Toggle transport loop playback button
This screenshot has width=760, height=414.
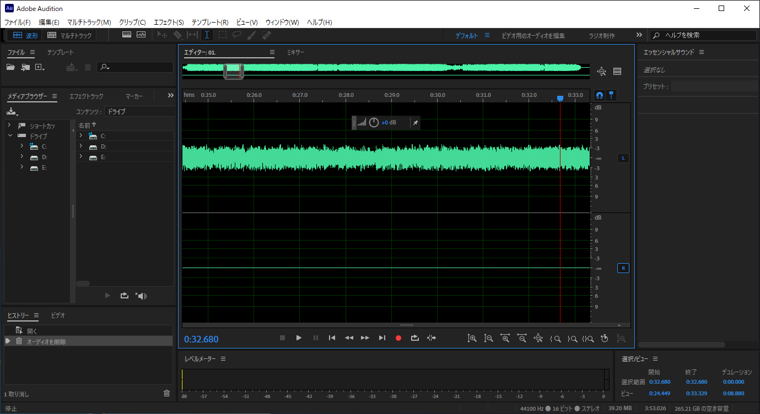(415, 338)
